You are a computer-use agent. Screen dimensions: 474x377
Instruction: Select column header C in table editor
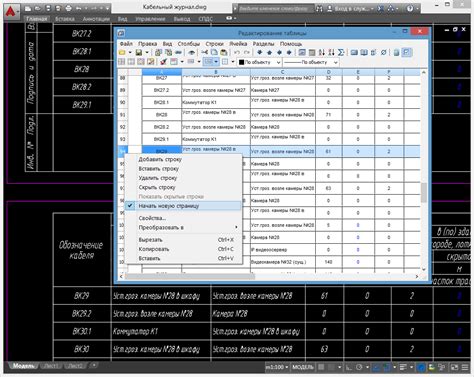tap(282, 72)
